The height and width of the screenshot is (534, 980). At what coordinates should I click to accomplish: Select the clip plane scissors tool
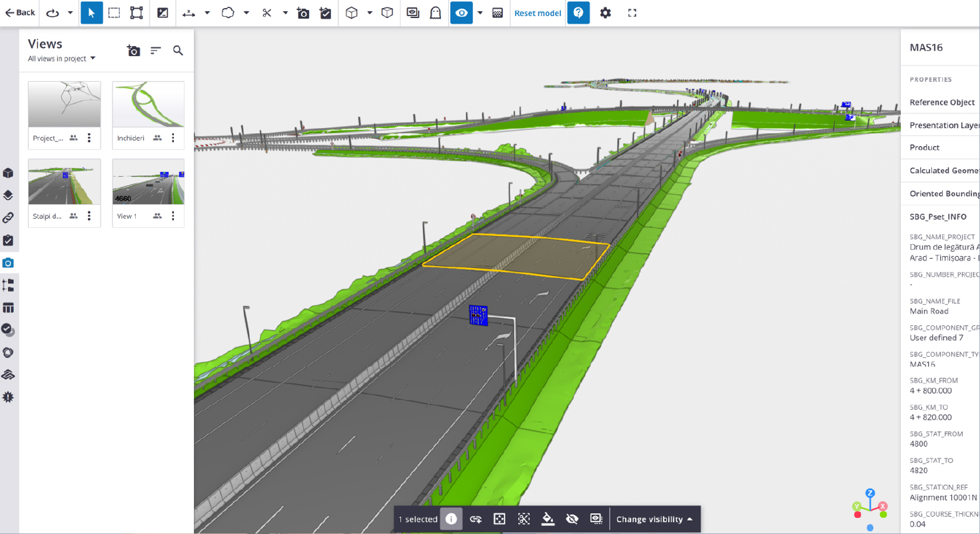pyautogui.click(x=267, y=13)
